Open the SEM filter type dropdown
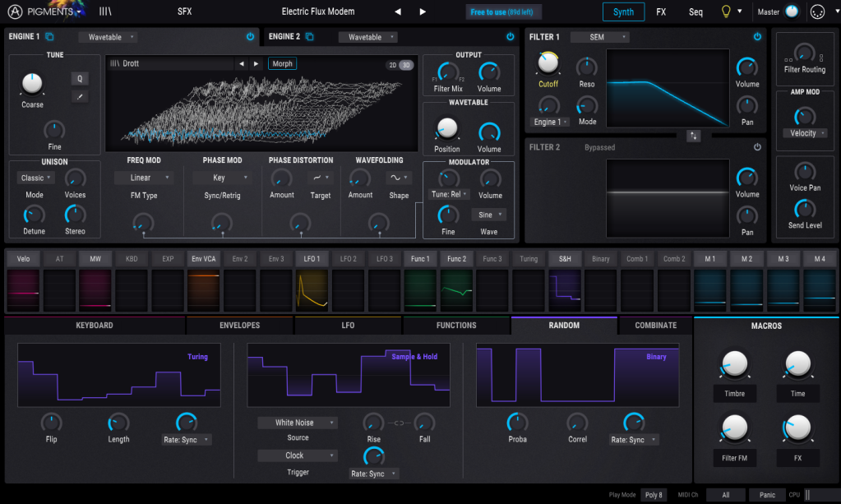 pos(599,37)
